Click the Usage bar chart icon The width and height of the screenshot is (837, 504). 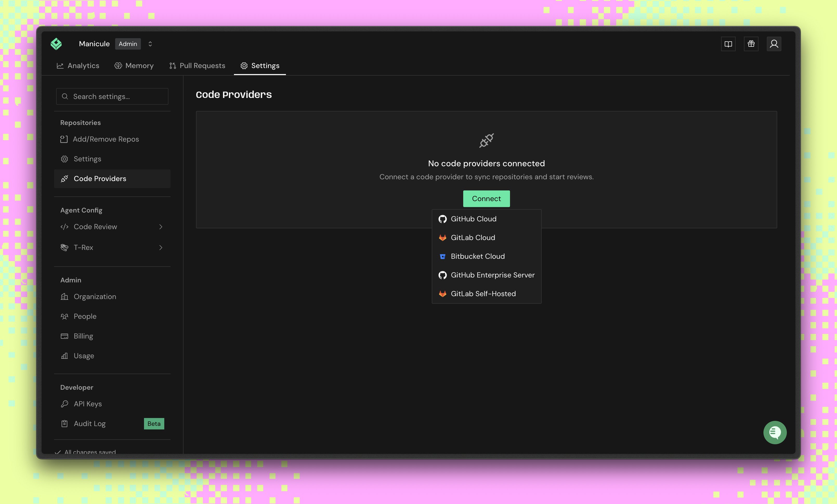pos(64,356)
